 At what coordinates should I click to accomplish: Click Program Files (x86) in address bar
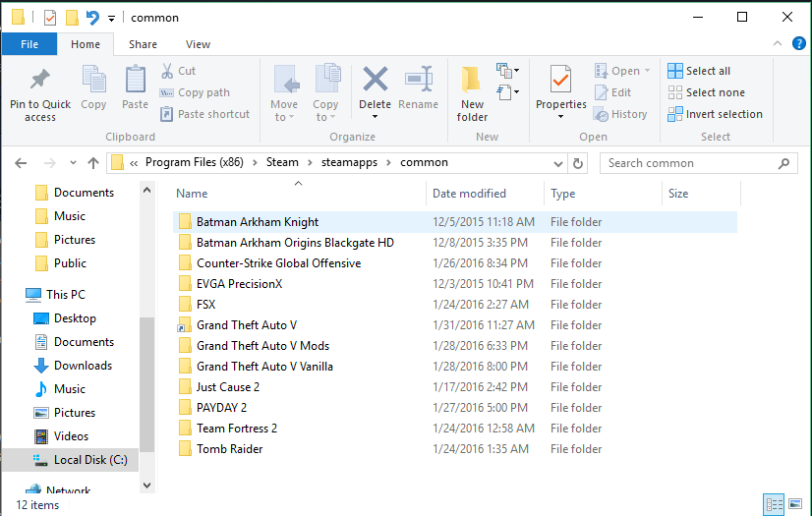coord(195,162)
